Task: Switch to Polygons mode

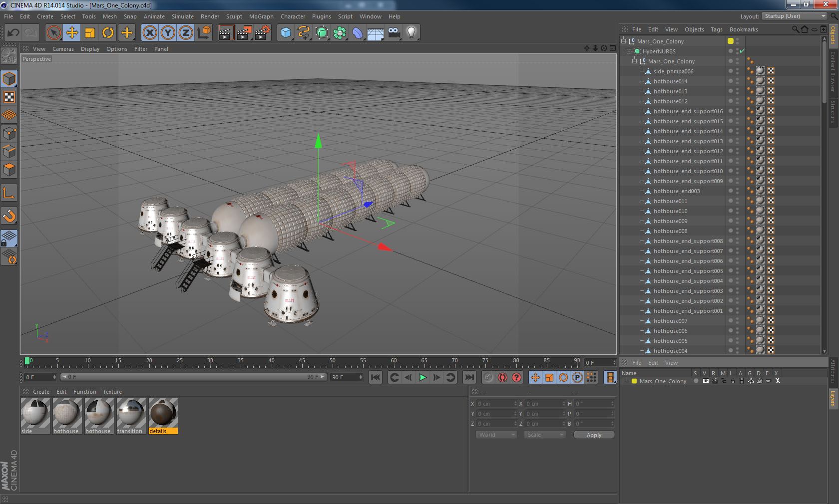Action: click(9, 170)
